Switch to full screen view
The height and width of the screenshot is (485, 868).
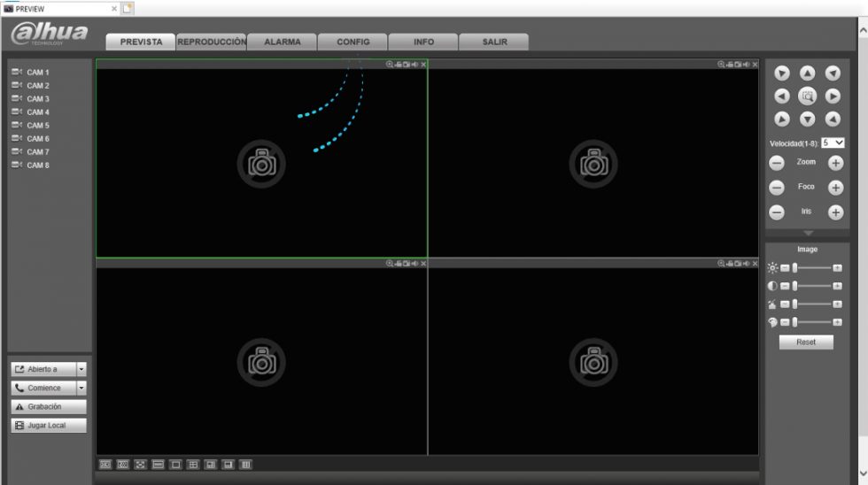click(x=141, y=465)
